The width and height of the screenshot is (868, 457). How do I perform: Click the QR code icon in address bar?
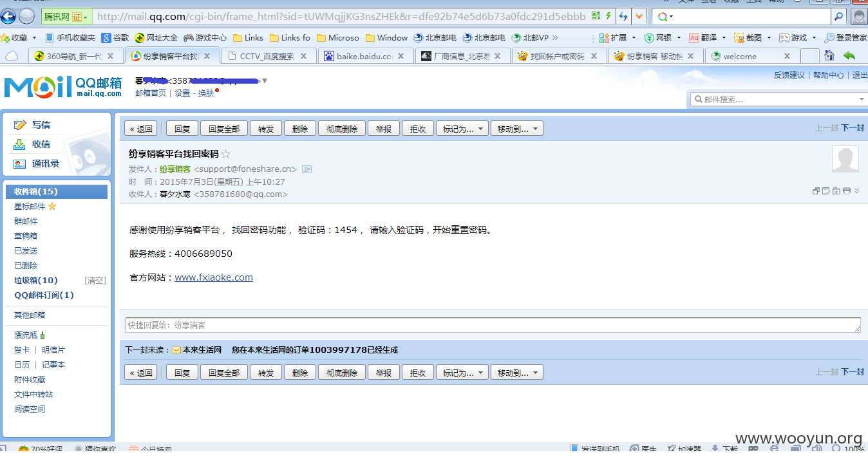pos(596,16)
